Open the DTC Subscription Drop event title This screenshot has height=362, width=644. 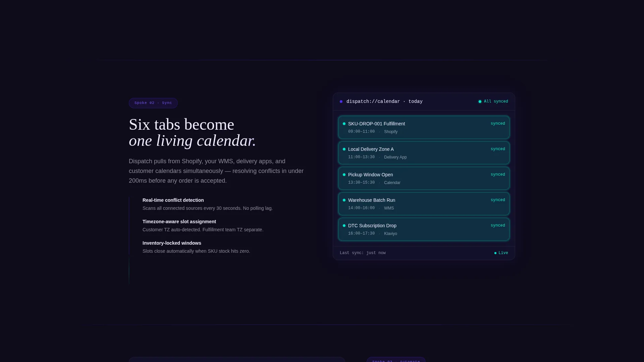tap(372, 226)
